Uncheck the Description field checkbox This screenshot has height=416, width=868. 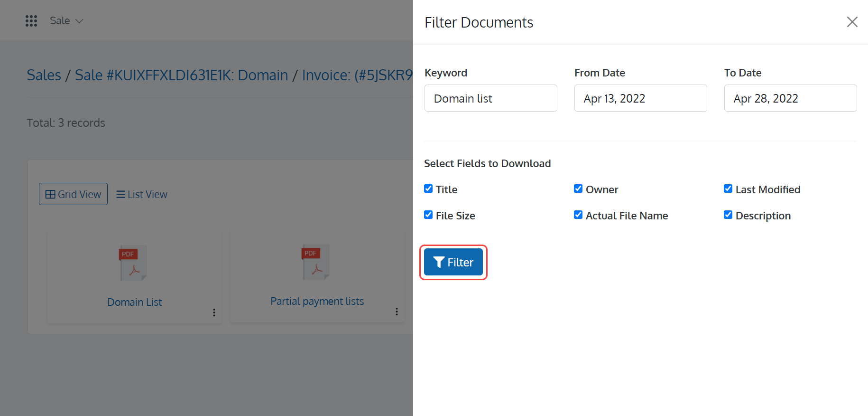coord(728,215)
